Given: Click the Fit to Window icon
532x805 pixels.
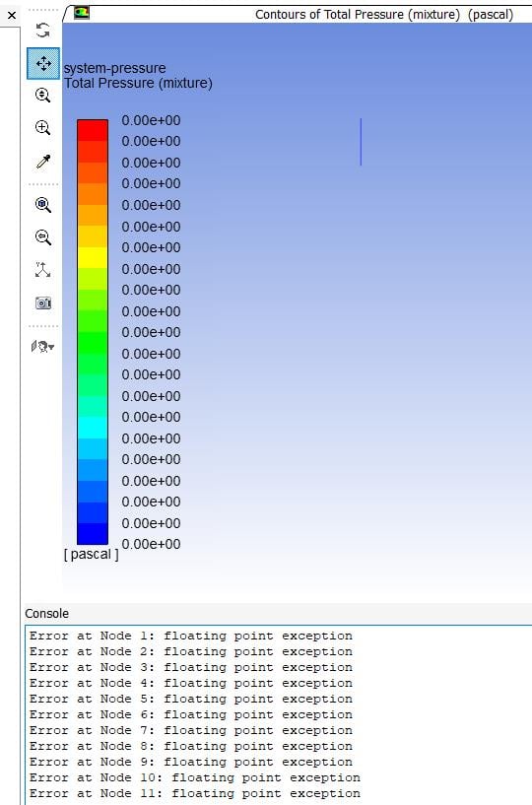Looking at the screenshot, I should (43, 205).
